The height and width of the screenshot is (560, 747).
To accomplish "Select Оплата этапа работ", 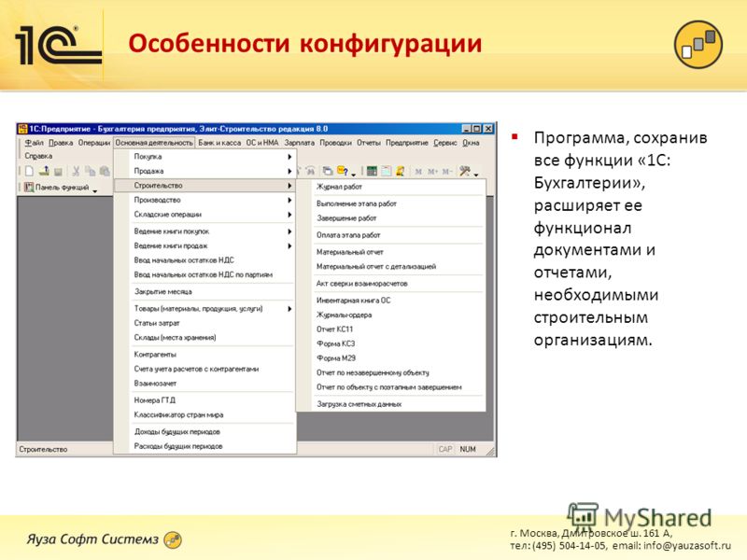I will [x=348, y=235].
